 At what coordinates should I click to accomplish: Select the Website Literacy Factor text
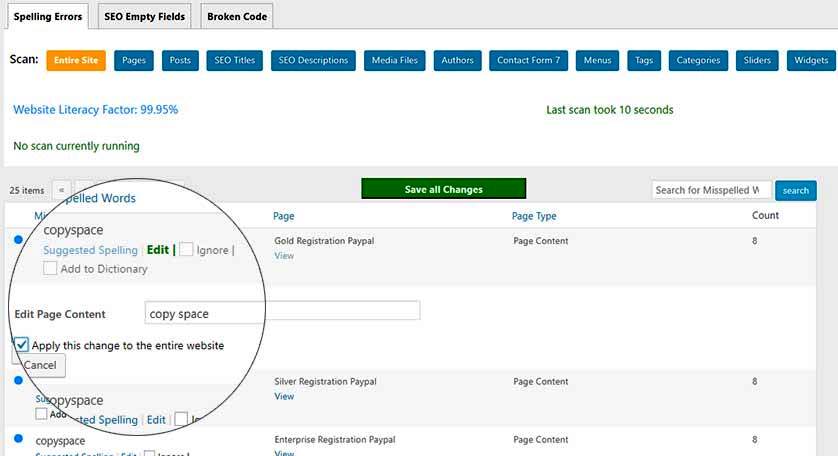(96, 110)
